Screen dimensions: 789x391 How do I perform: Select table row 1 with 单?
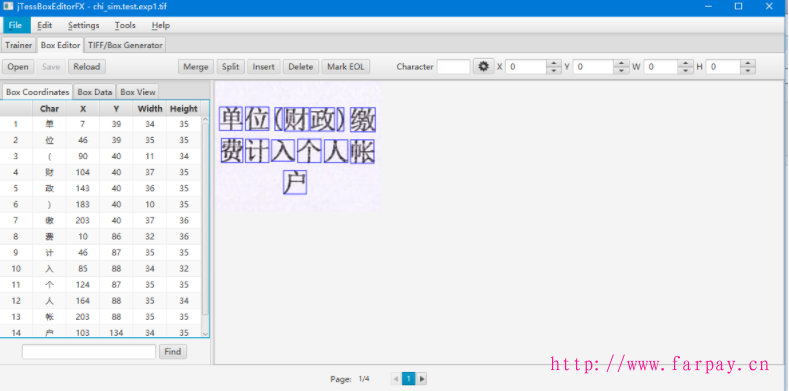(x=100, y=124)
